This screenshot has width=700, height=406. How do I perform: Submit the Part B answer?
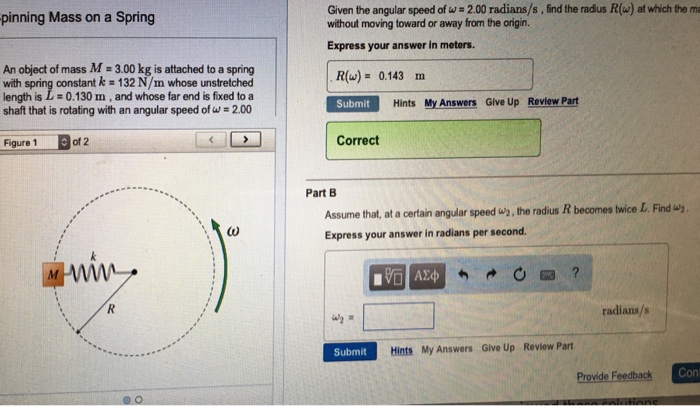[350, 352]
